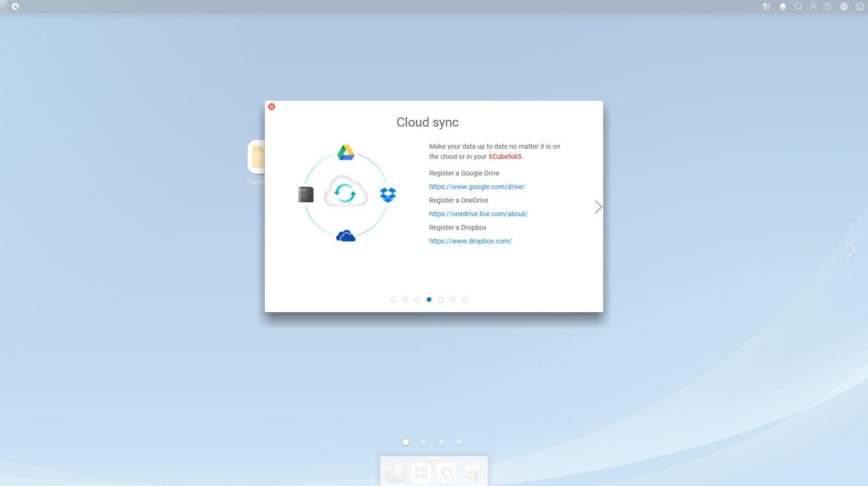Open Control Panel toggles icon in dock

(396, 473)
